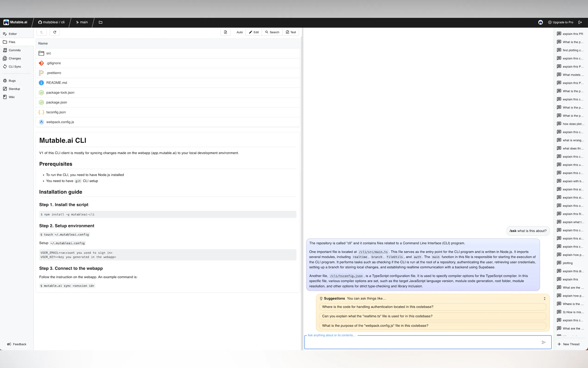This screenshot has width=588, height=368.
Task: Open the 'what does thi…' thread
Action: tap(570, 149)
